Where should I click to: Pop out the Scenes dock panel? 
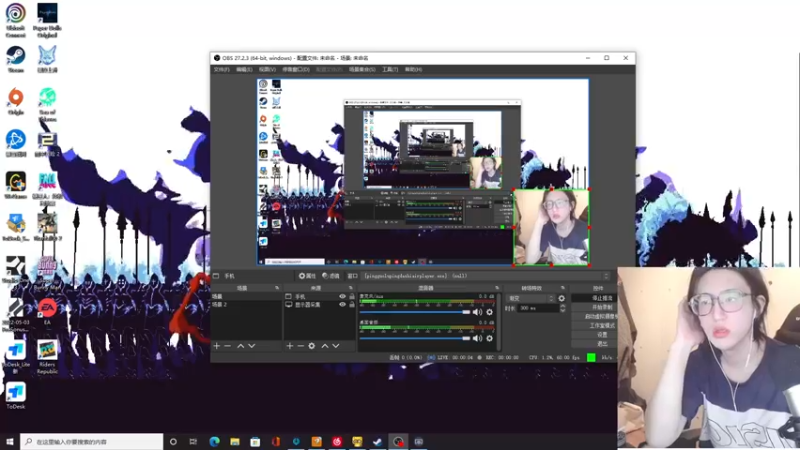tap(277, 288)
